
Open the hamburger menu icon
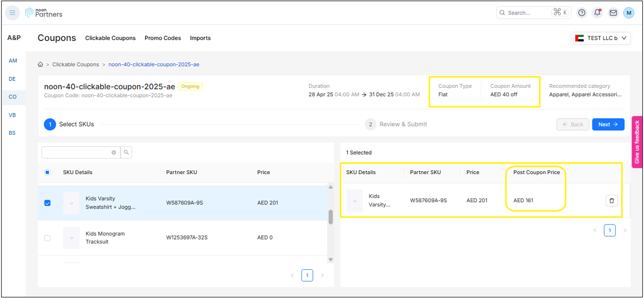coord(12,13)
